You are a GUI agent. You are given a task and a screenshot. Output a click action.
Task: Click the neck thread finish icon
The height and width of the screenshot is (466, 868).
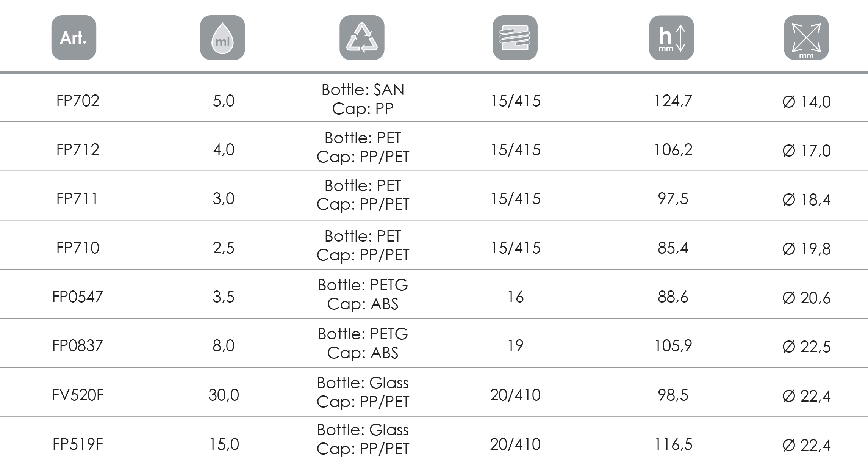[x=515, y=38]
